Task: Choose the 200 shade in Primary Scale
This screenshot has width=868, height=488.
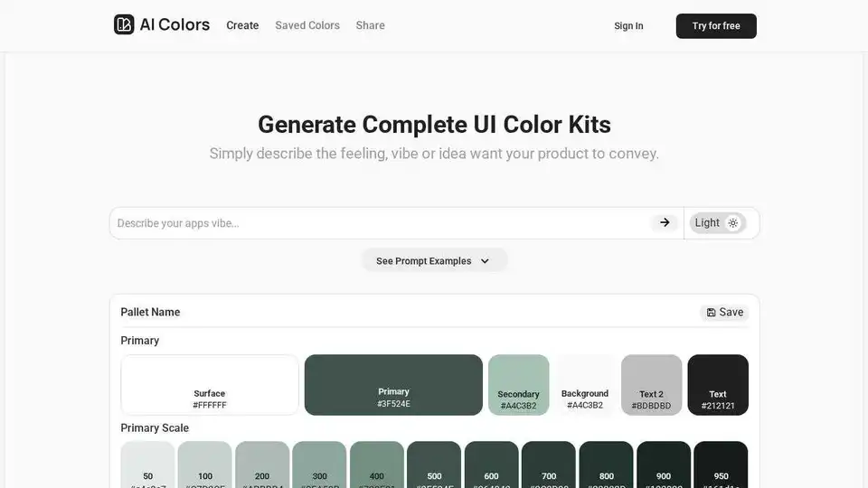Action: pos(262,465)
